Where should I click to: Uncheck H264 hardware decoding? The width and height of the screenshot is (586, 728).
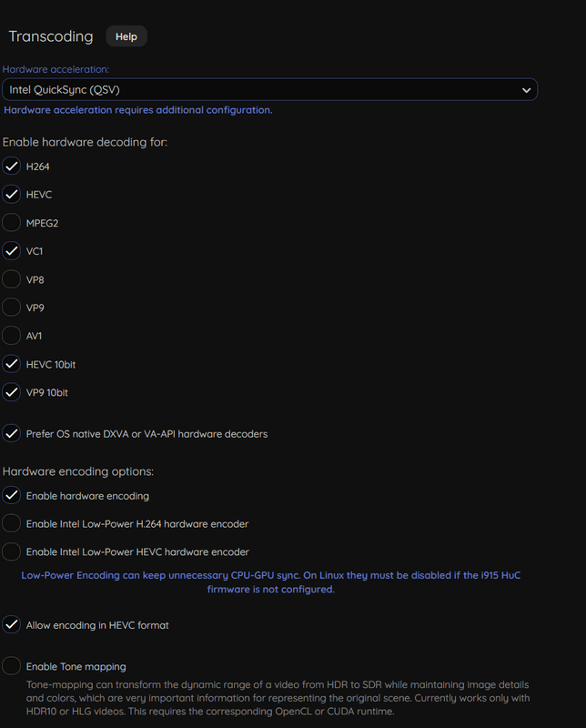[12, 167]
